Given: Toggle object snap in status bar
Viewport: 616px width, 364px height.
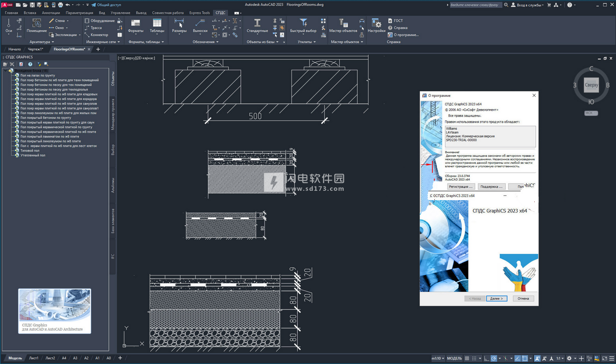Looking at the screenshot, I should coord(524,358).
